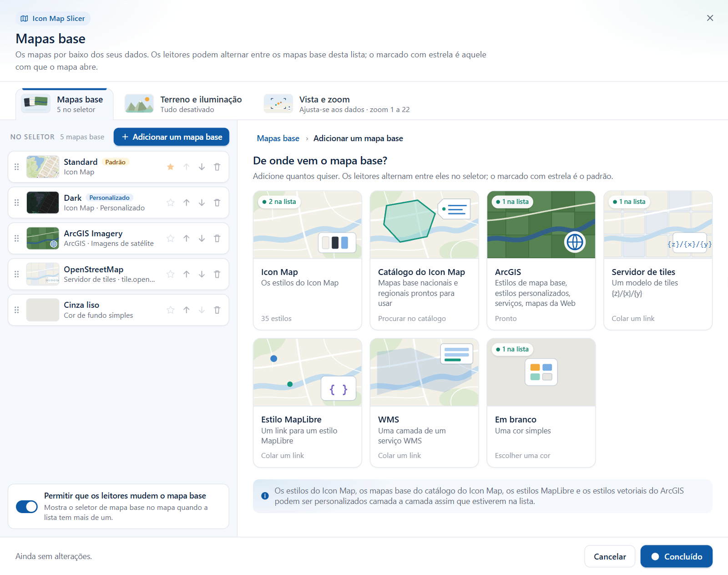Click the drag handle of Cinza liso

(x=17, y=310)
